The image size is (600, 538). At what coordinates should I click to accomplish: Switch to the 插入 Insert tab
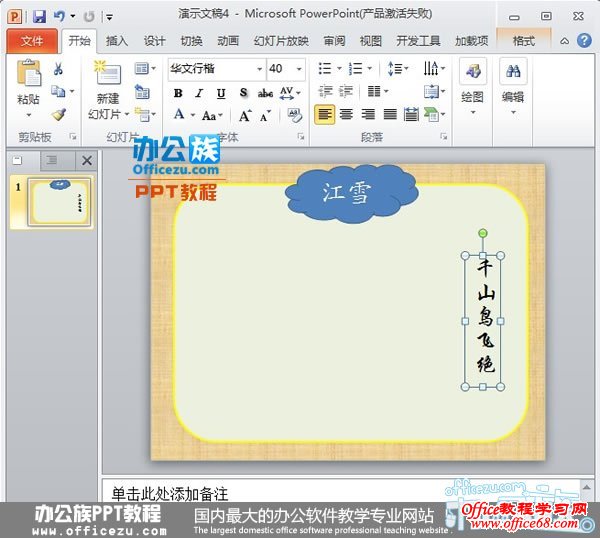pyautogui.click(x=117, y=41)
